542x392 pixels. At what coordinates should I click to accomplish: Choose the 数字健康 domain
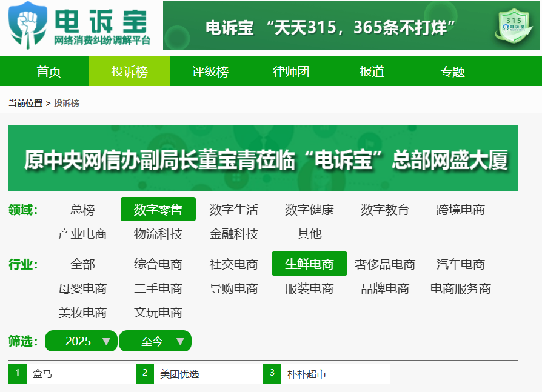pyautogui.click(x=309, y=209)
